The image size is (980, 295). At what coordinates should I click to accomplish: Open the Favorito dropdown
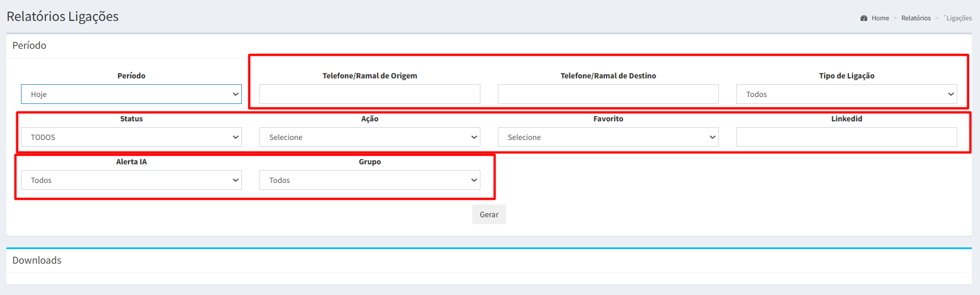click(x=608, y=137)
